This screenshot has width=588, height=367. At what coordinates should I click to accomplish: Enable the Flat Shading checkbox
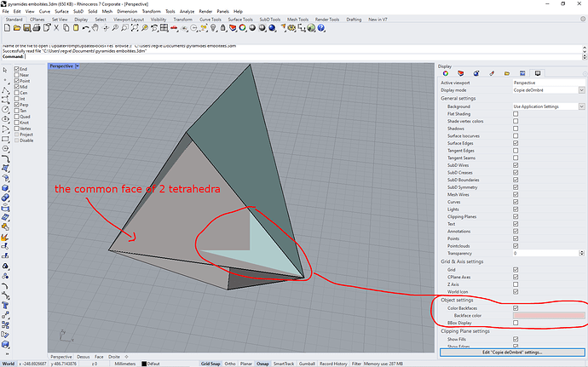[516, 113]
